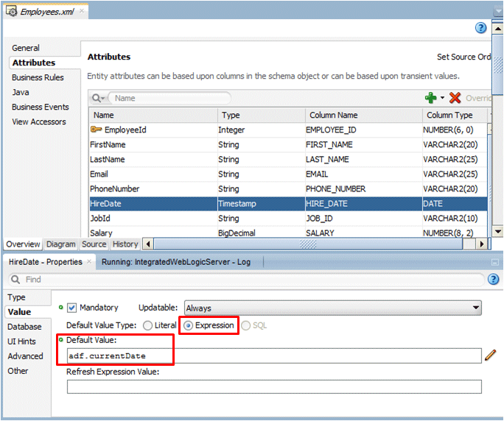Open the Business Events section
This screenshot has width=504, height=421.
(41, 107)
